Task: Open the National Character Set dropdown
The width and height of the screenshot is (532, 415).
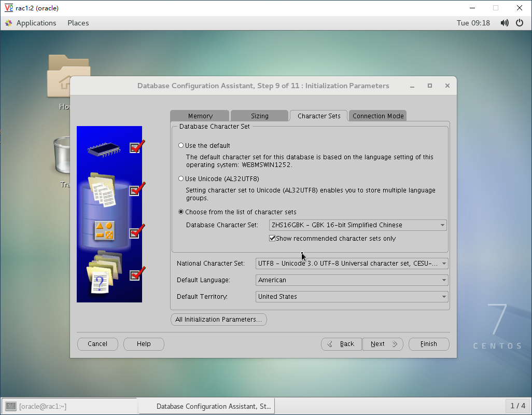Action: point(352,264)
